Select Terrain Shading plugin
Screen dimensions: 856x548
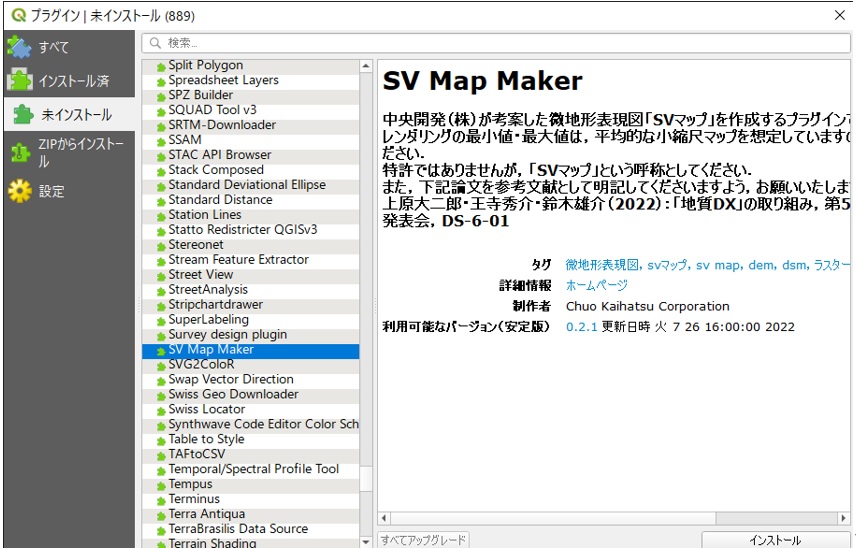(x=251, y=543)
